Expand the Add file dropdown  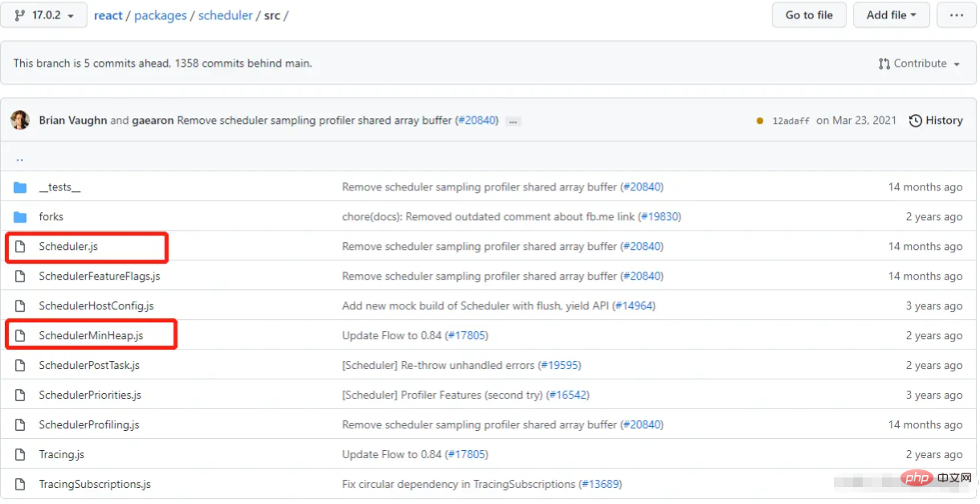pos(891,15)
